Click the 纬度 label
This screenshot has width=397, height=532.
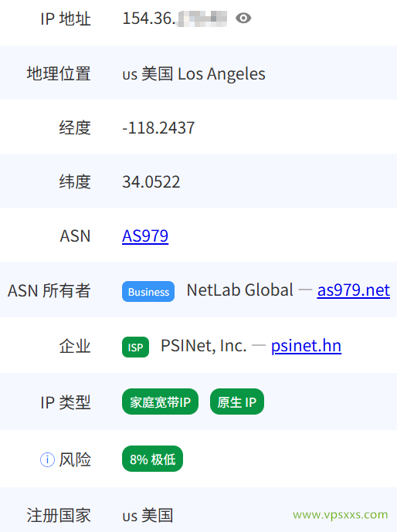point(75,182)
